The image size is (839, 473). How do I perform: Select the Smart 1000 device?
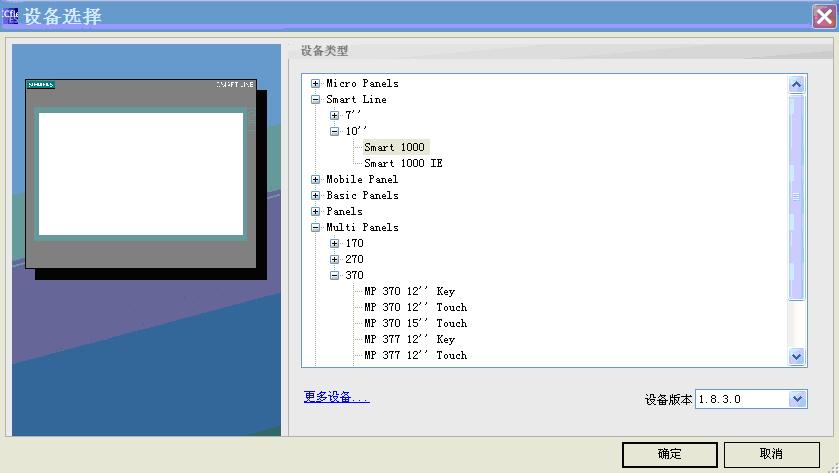[395, 147]
